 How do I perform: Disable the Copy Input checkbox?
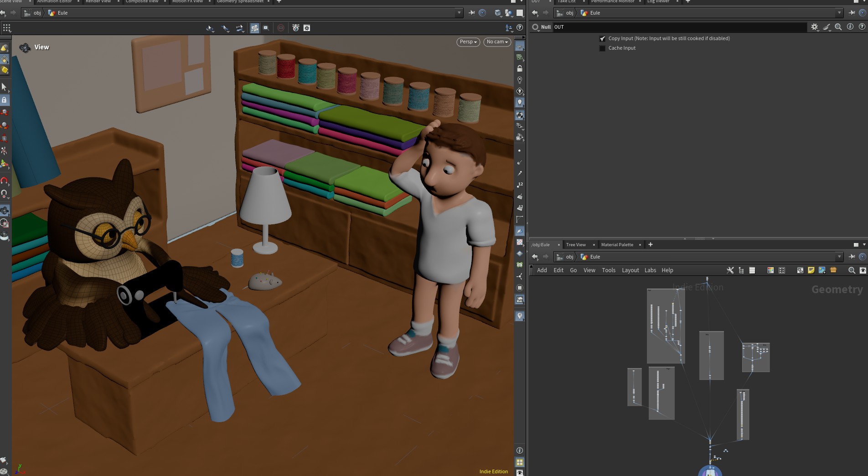point(602,39)
